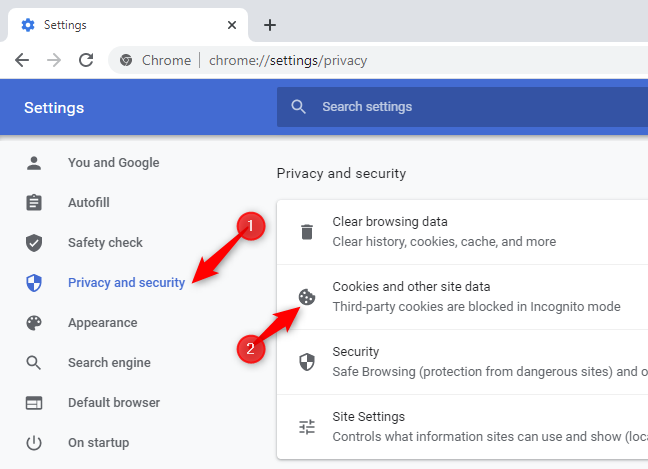Open Clear browsing data option
The height and width of the screenshot is (469, 648).
(390, 222)
